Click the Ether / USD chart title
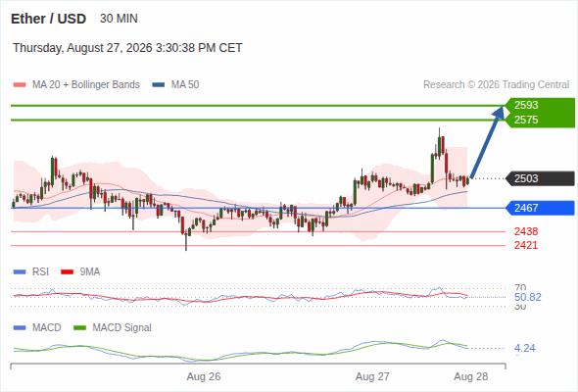The image size is (578, 392). click(x=48, y=19)
